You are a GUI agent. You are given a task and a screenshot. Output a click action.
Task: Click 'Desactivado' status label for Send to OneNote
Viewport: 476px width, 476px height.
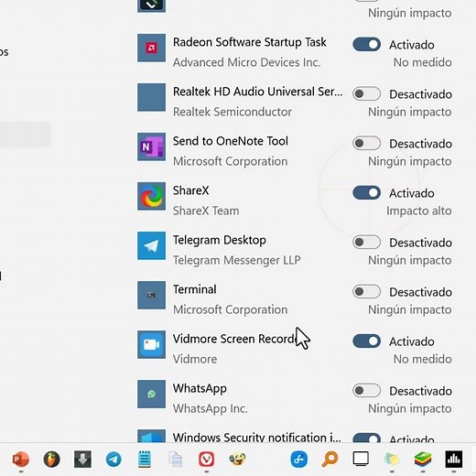pos(420,144)
